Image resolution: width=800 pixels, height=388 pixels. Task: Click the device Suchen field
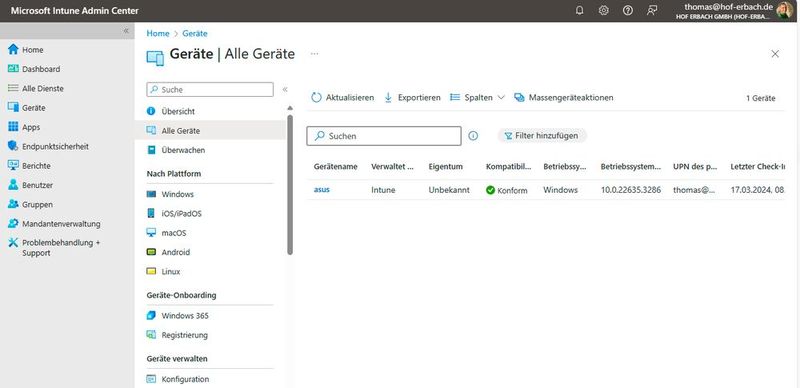[x=384, y=136]
